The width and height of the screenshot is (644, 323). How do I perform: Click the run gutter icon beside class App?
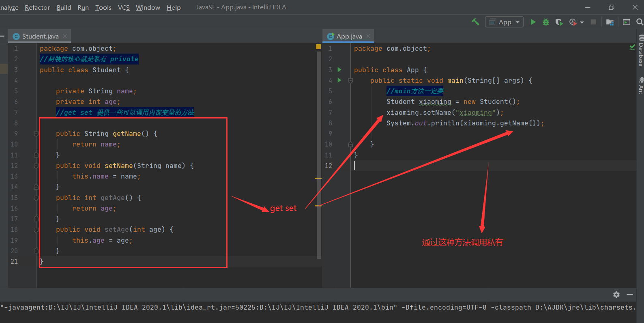pyautogui.click(x=339, y=70)
